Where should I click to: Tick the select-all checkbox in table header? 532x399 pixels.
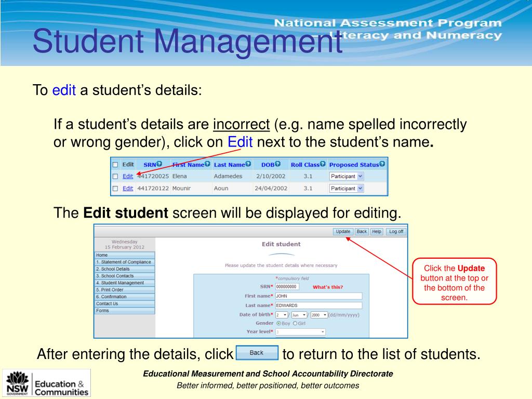[x=115, y=165]
